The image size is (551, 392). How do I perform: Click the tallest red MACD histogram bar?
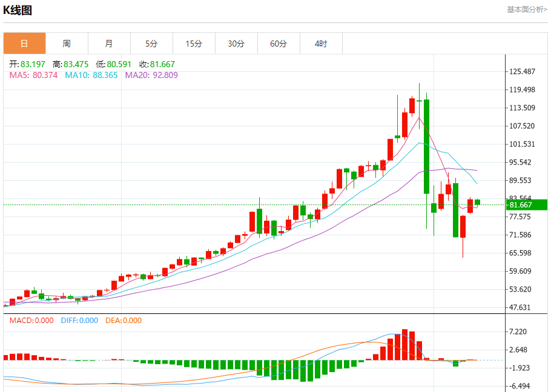[405, 345]
